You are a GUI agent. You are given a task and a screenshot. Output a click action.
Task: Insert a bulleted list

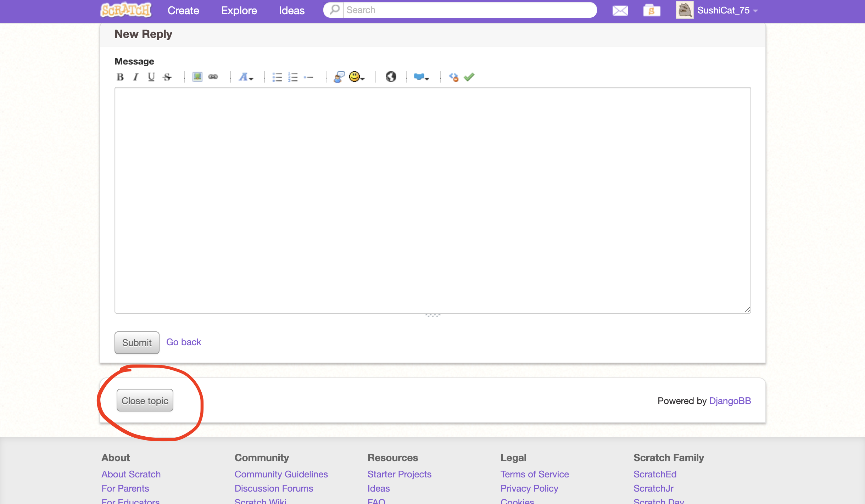tap(277, 77)
